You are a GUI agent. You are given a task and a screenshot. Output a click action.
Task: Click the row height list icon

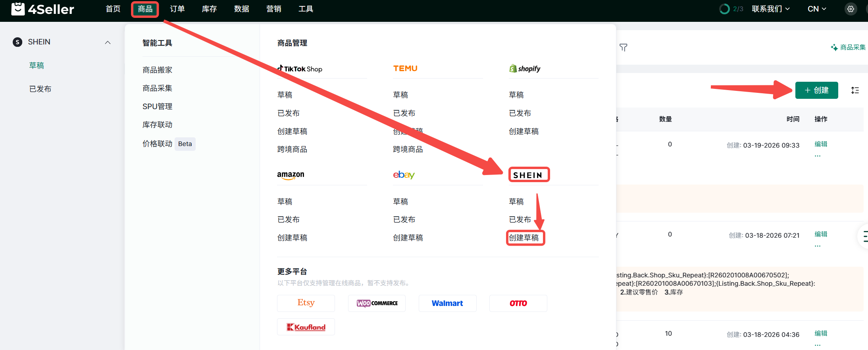coord(855,90)
